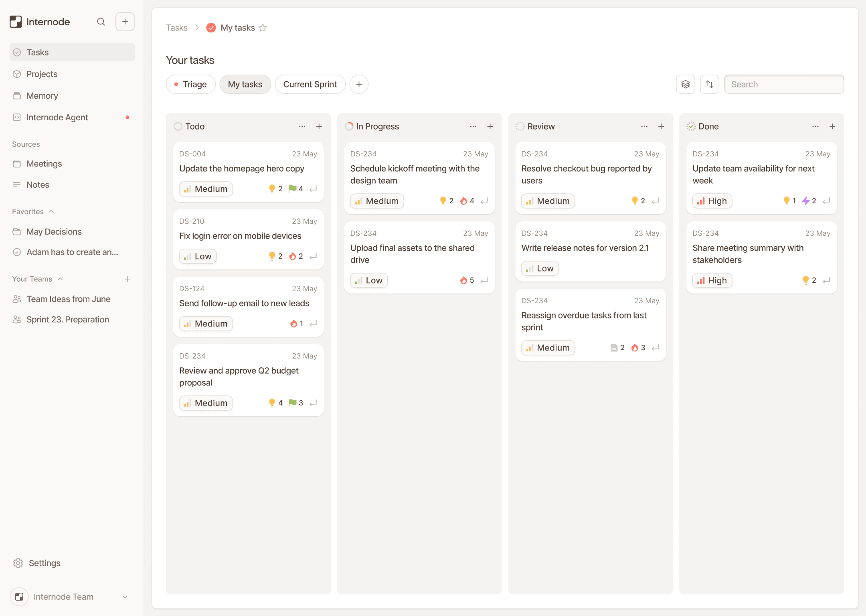This screenshot has width=866, height=616.
Task: Click the sort arrows icon
Action: coord(710,84)
